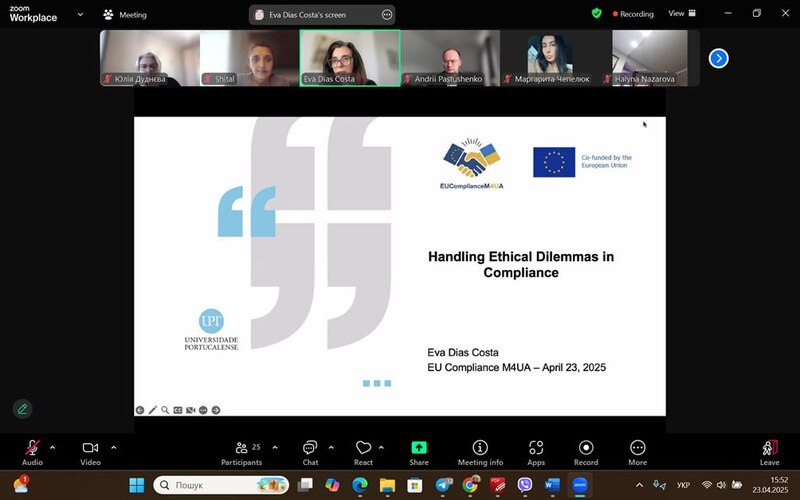Open weather widget on taskbar

[21, 484]
